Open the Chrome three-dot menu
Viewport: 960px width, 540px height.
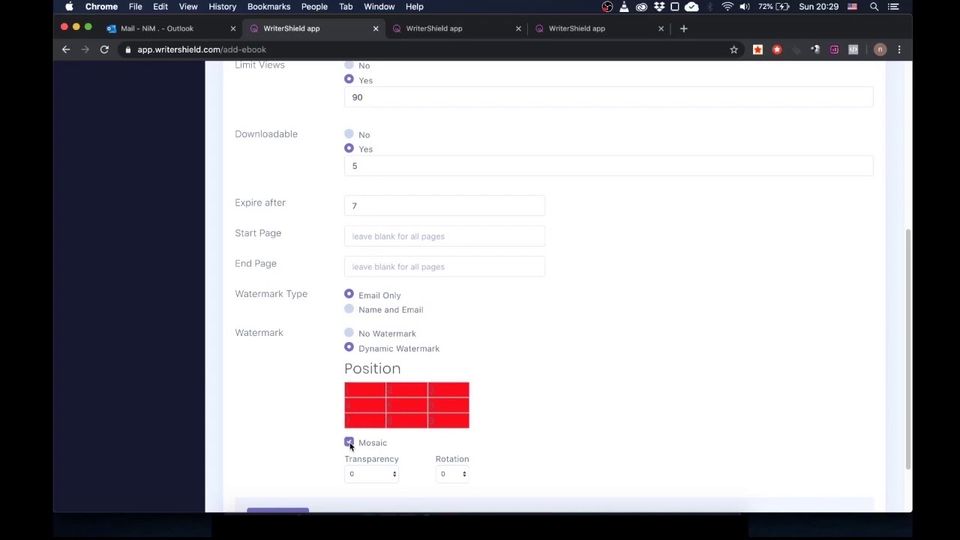point(899,50)
